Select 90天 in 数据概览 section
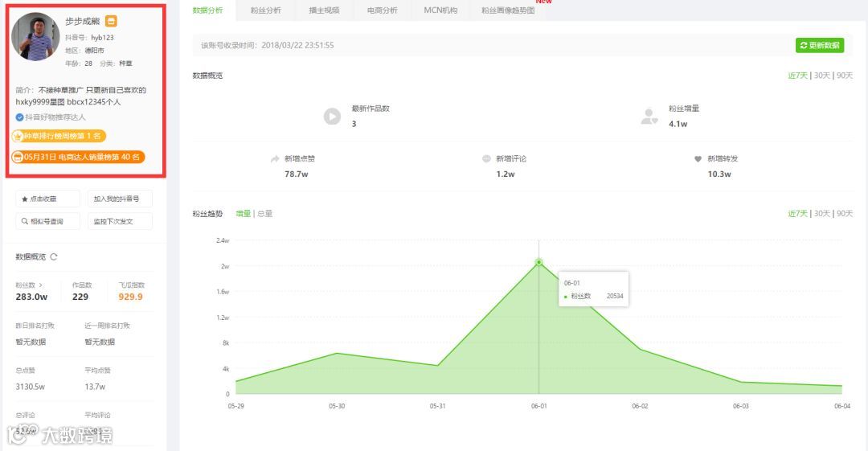 coord(845,76)
